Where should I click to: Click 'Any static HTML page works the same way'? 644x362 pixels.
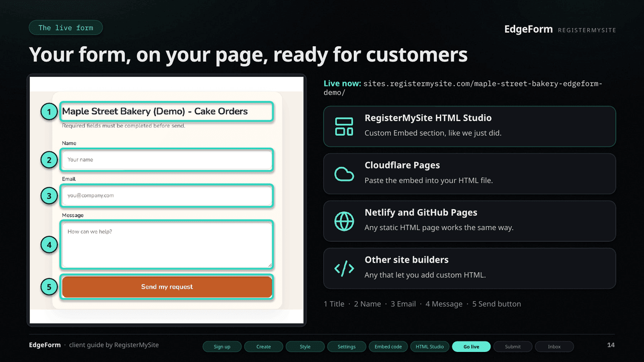click(439, 228)
